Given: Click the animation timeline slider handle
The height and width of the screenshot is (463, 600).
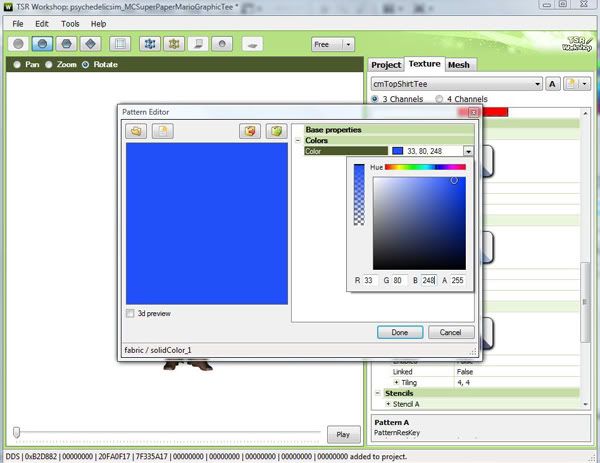Looking at the screenshot, I should click(x=16, y=432).
